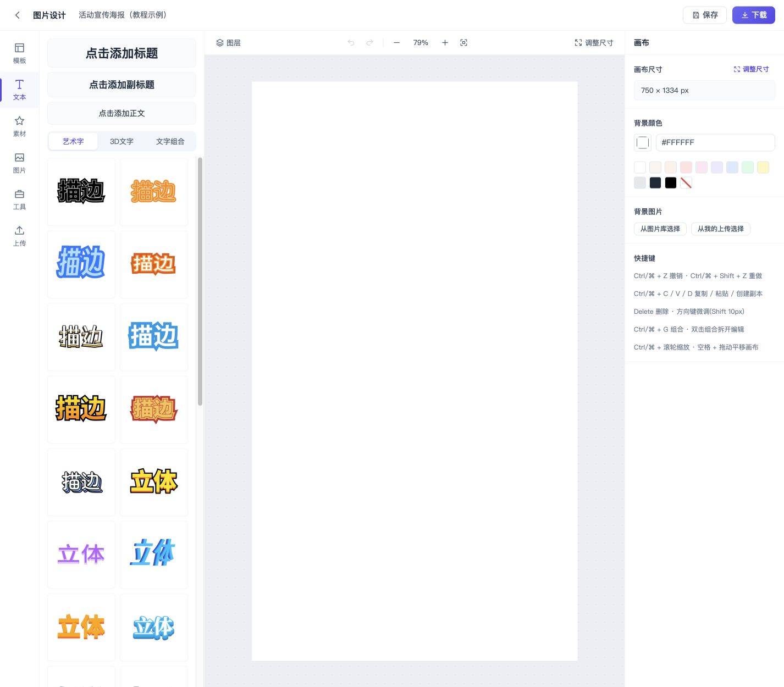Click the 调整尺寸 link in 画布尺寸
Screen dimensions: 784x687
pos(751,69)
